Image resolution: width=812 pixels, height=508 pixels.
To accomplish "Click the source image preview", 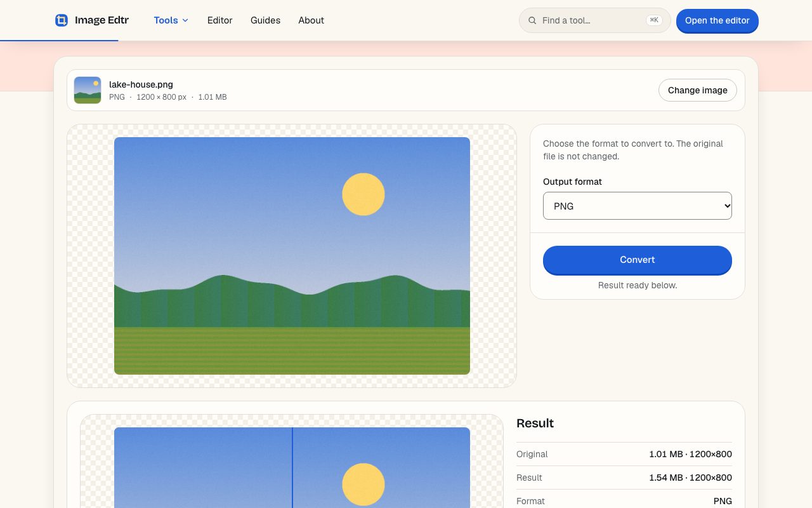I will (x=292, y=256).
